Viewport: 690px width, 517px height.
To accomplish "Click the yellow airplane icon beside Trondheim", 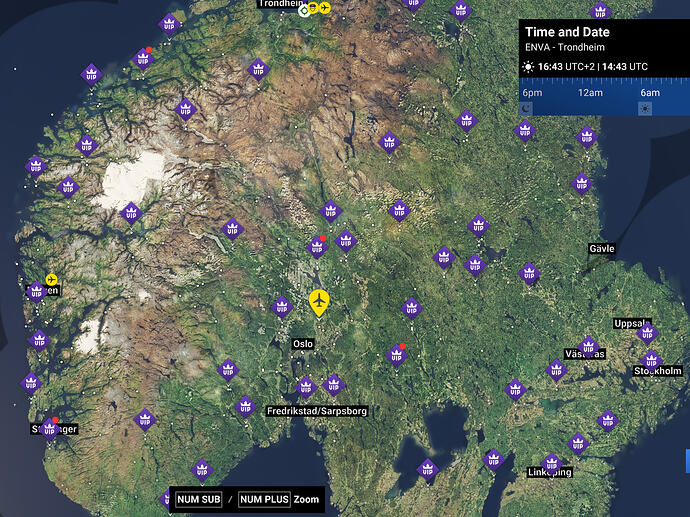I will [324, 7].
